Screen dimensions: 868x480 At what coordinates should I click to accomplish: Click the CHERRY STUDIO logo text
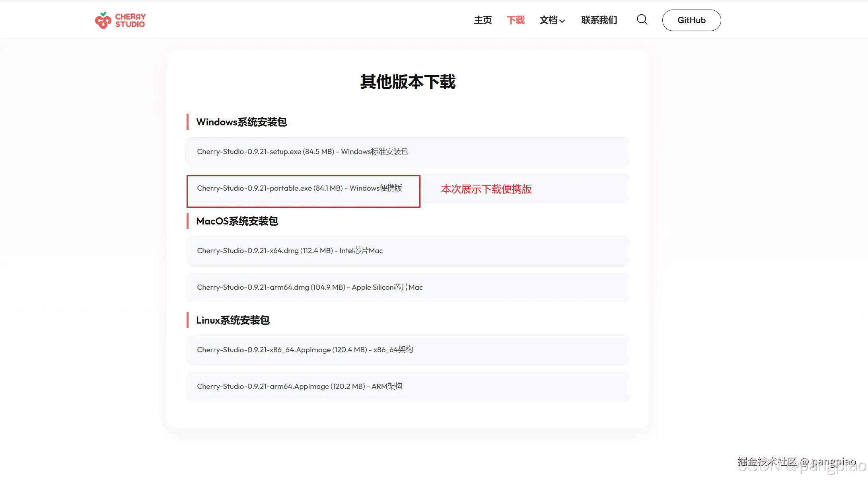(130, 20)
